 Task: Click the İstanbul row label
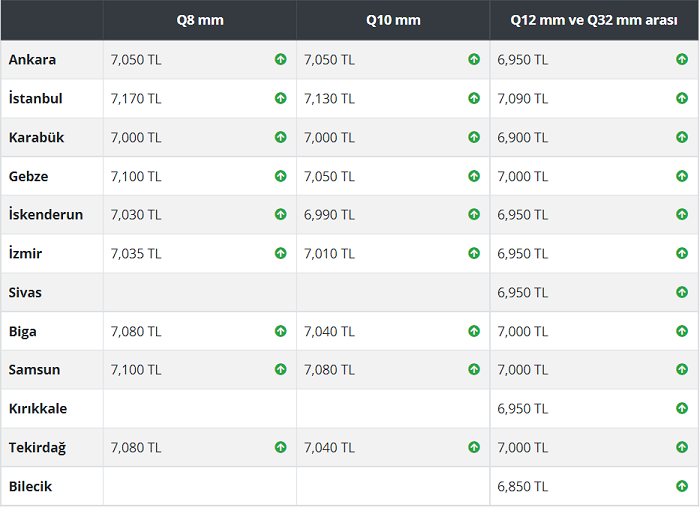pos(36,99)
